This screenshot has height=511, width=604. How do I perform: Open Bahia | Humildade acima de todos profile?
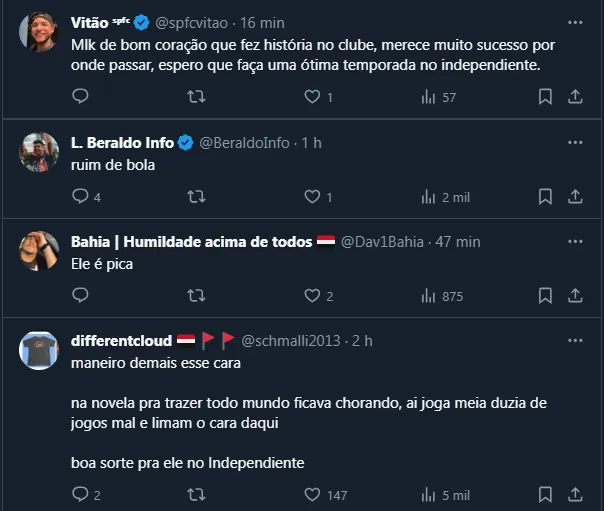coord(192,242)
